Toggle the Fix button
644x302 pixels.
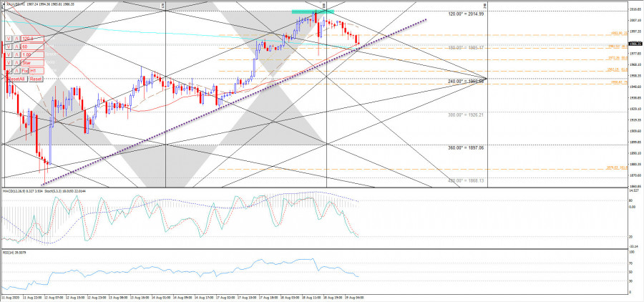click(25, 71)
